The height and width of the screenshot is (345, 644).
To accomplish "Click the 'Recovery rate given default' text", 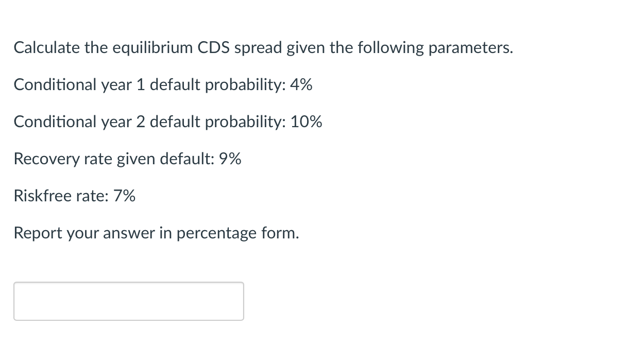I will (x=126, y=159).
